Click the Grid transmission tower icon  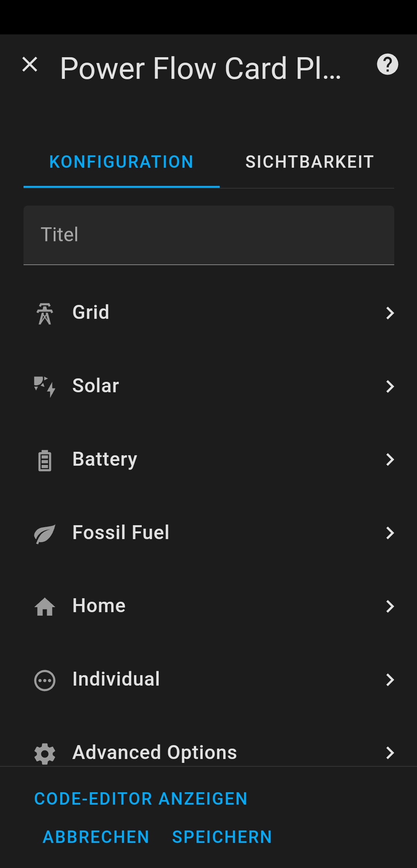click(x=45, y=313)
